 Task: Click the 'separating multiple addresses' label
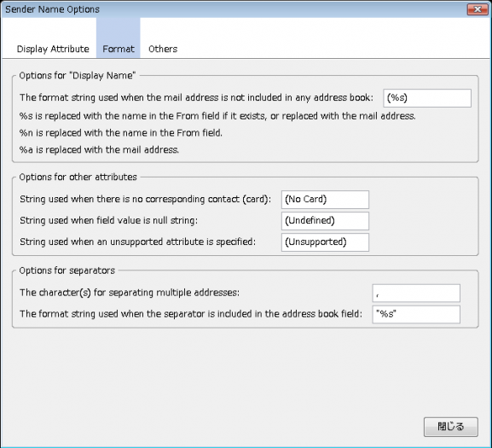point(130,293)
